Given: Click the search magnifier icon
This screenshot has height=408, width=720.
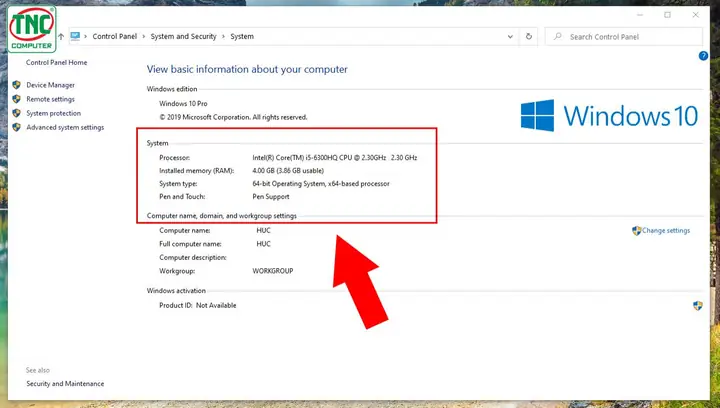Looking at the screenshot, I should (x=557, y=36).
